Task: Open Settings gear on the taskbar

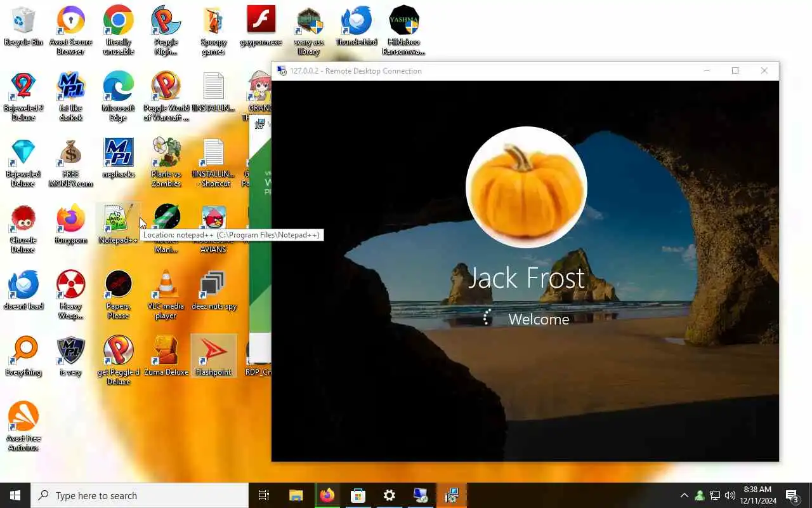Action: coord(389,495)
